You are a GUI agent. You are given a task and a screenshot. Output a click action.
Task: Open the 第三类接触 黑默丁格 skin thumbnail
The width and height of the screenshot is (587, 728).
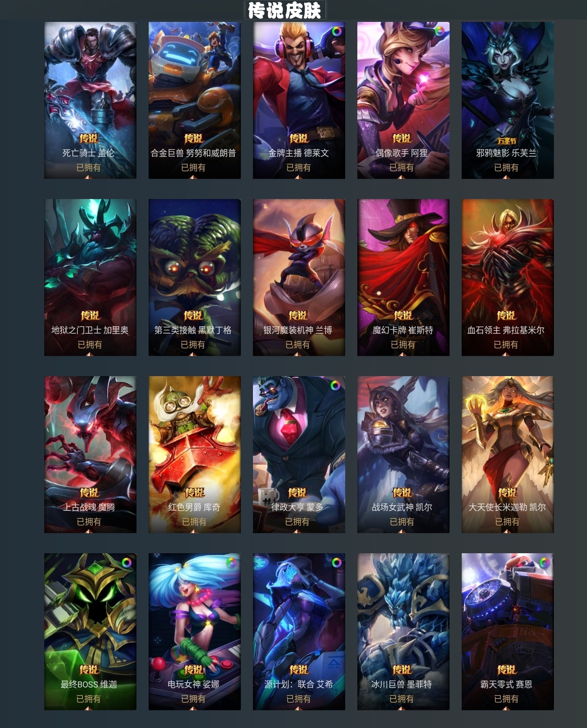coord(195,277)
